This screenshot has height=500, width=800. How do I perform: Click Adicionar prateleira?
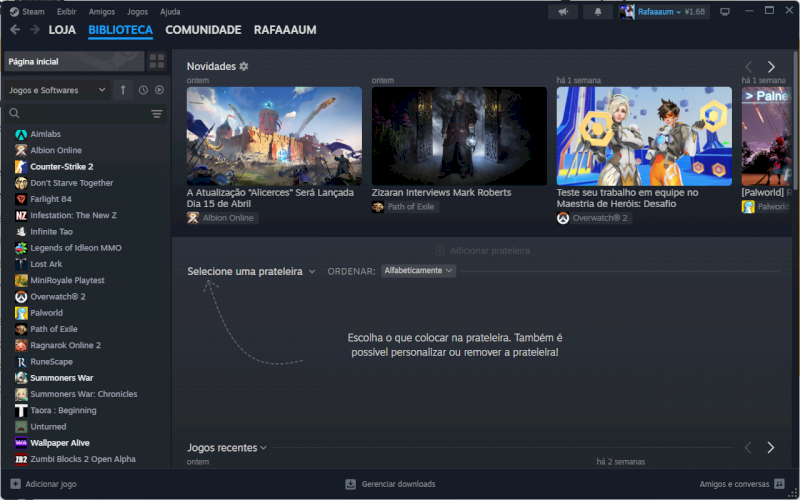(x=482, y=251)
